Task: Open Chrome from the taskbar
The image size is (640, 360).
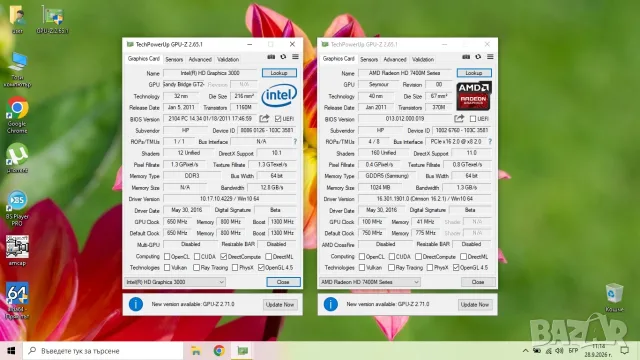Action: click(x=219, y=351)
